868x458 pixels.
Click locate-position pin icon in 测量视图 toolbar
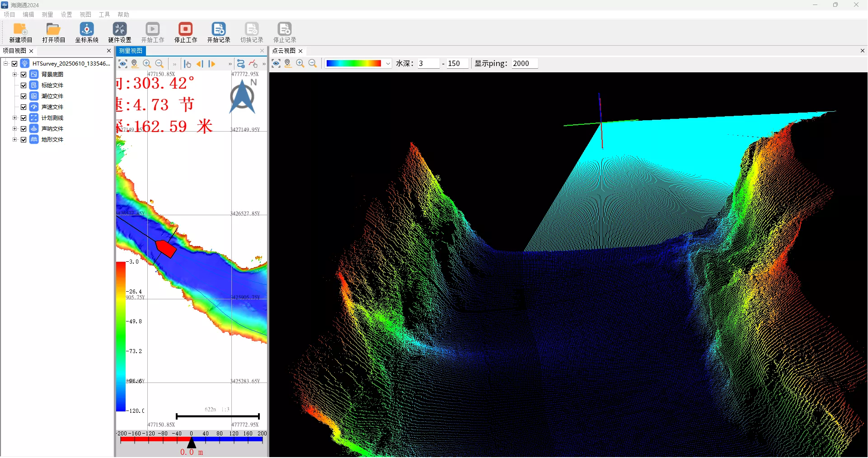[x=135, y=64]
